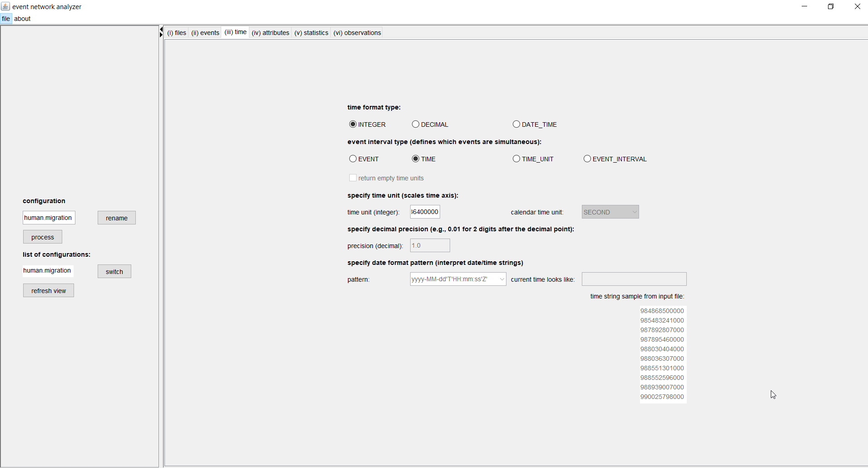The height and width of the screenshot is (468, 868).
Task: Select human.migration in the configurations list
Action: (x=47, y=271)
